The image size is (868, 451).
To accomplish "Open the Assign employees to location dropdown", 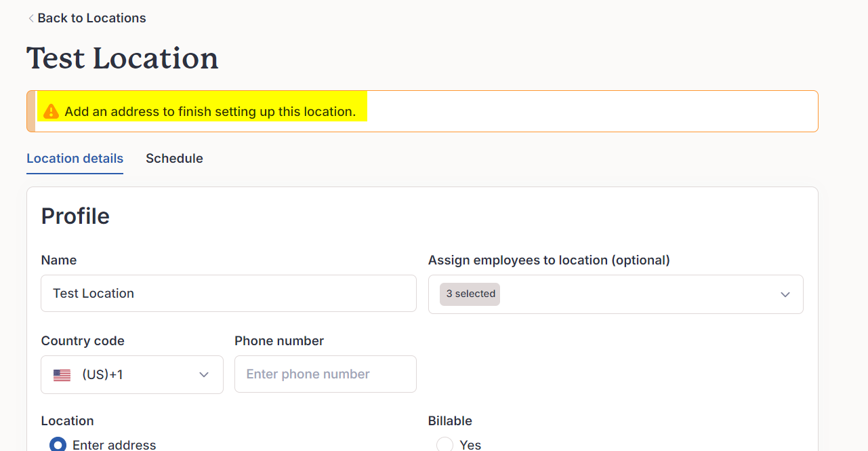I will pos(615,294).
